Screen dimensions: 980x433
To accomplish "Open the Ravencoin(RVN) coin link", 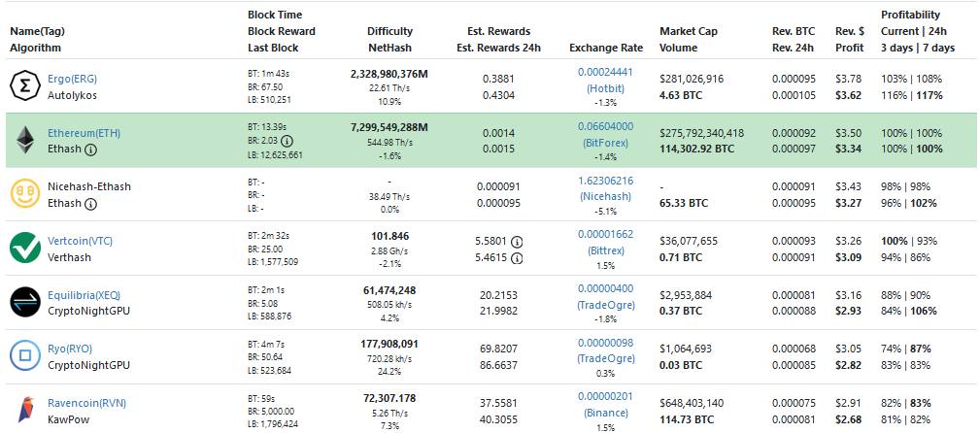I will pos(87,403).
